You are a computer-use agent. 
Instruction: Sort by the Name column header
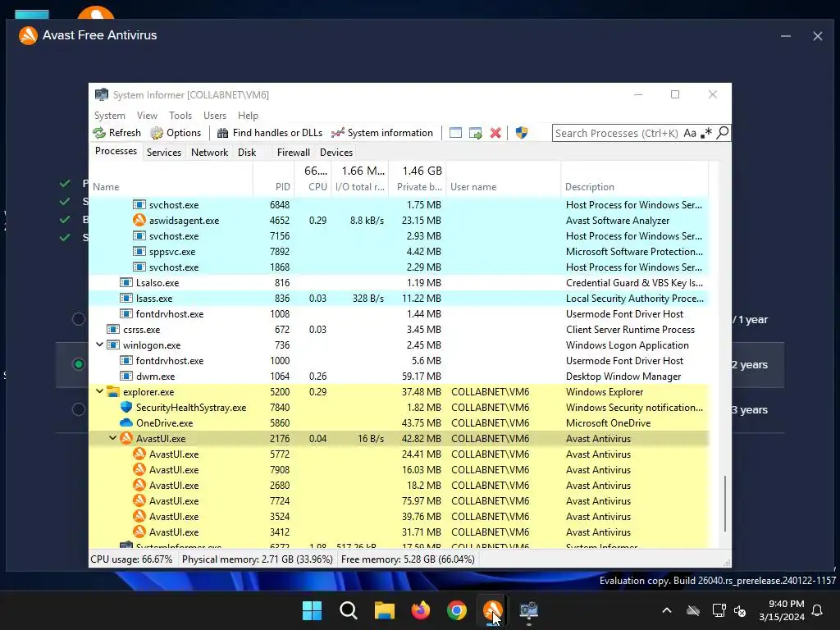[x=171, y=187]
